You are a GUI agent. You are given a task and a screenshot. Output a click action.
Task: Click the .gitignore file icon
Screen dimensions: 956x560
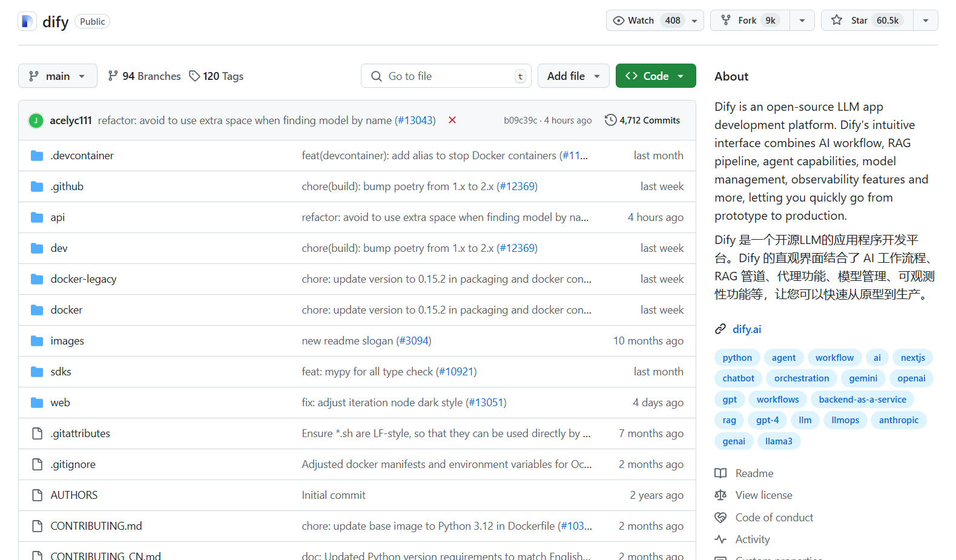click(37, 464)
